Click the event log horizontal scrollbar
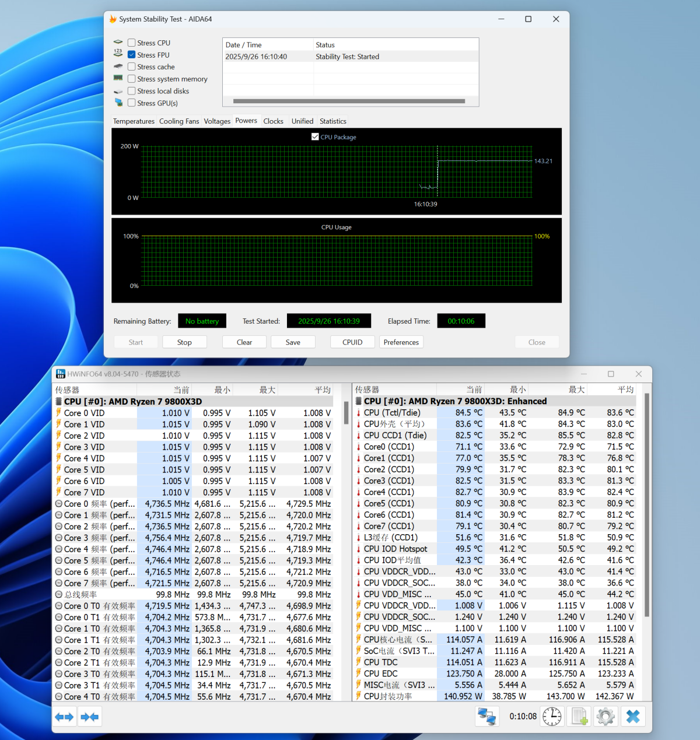 pyautogui.click(x=349, y=101)
